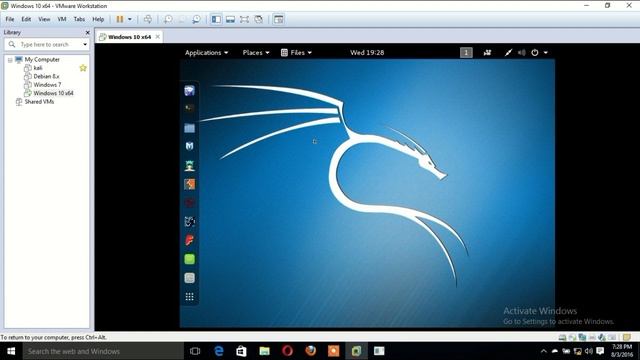Launch the green square dock icon
This screenshot has height=360, width=640.
click(189, 259)
